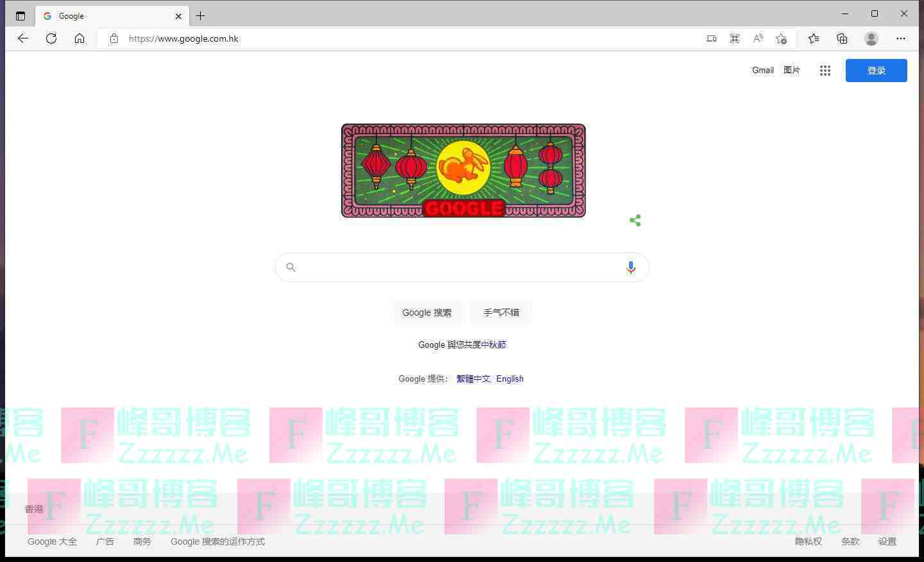Click the browser back arrow

point(23,38)
